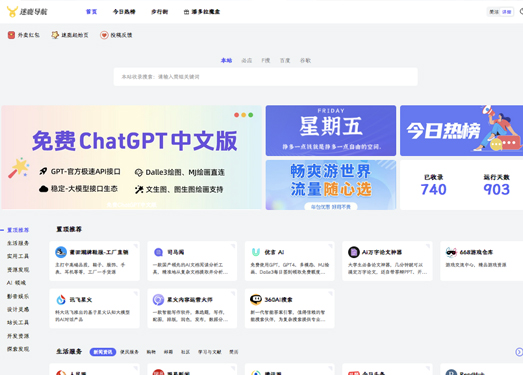Open the 星期五 Friday calendar card
Viewport: 523px width, 375px height.
pos(331,130)
